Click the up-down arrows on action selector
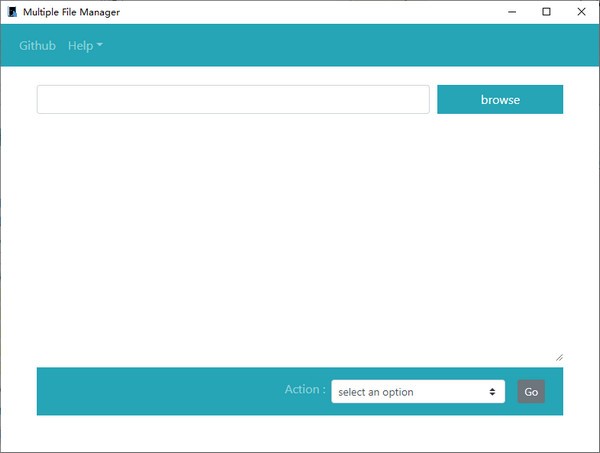 (x=493, y=392)
